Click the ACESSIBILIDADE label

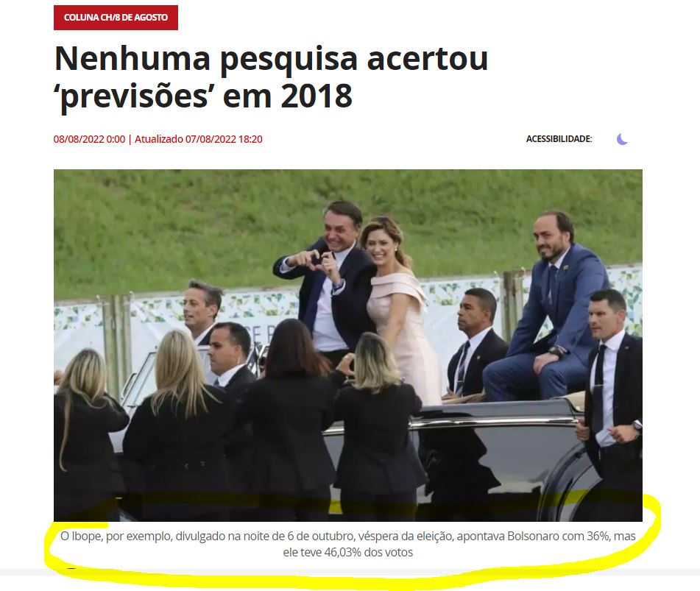click(x=559, y=139)
